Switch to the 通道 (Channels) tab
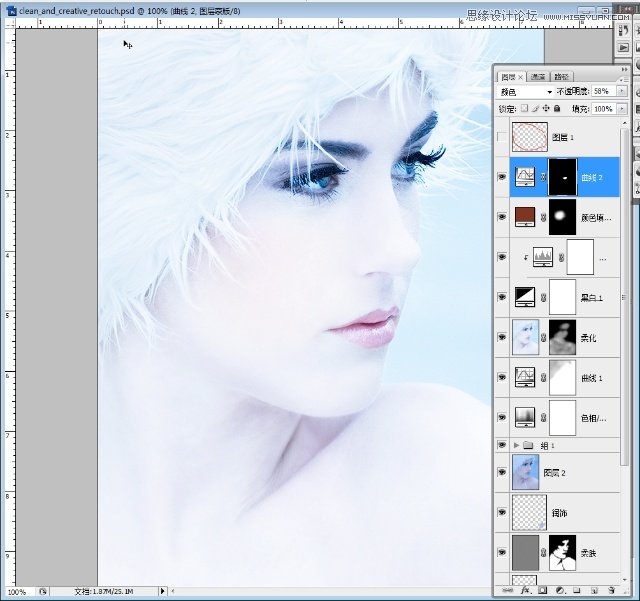640x601 pixels. (x=538, y=76)
